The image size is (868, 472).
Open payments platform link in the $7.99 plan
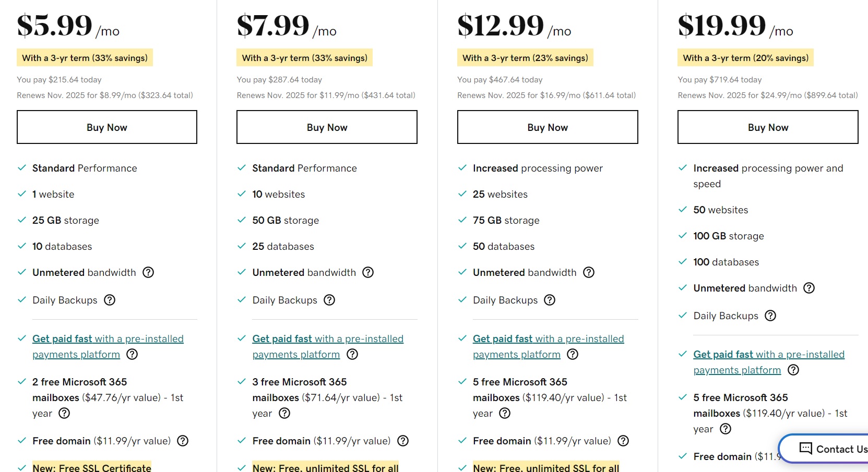coord(328,346)
